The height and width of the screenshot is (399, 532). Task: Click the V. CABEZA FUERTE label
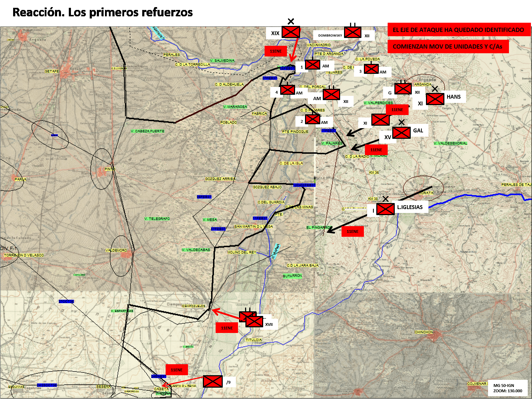148,131
